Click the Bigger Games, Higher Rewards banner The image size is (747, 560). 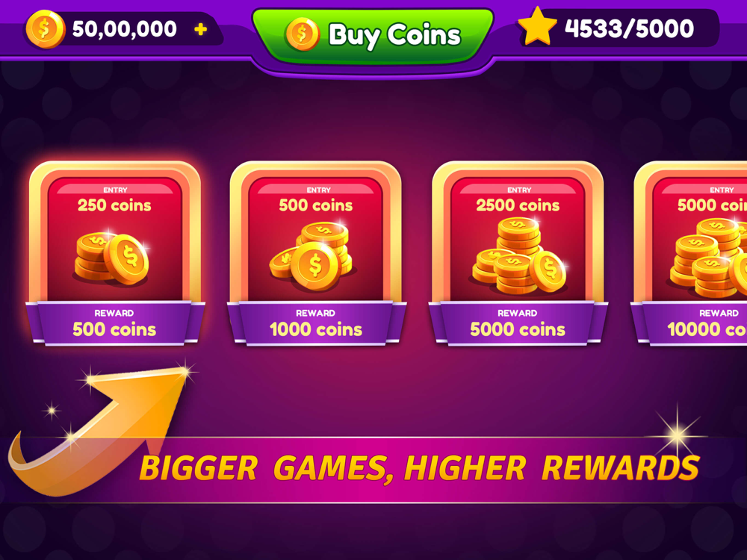point(419,468)
